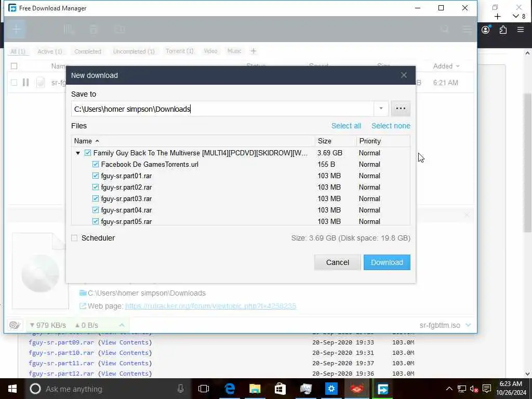The width and height of the screenshot is (532, 399).
Task: Open the Settings gear taskbar icon
Action: [331, 389]
